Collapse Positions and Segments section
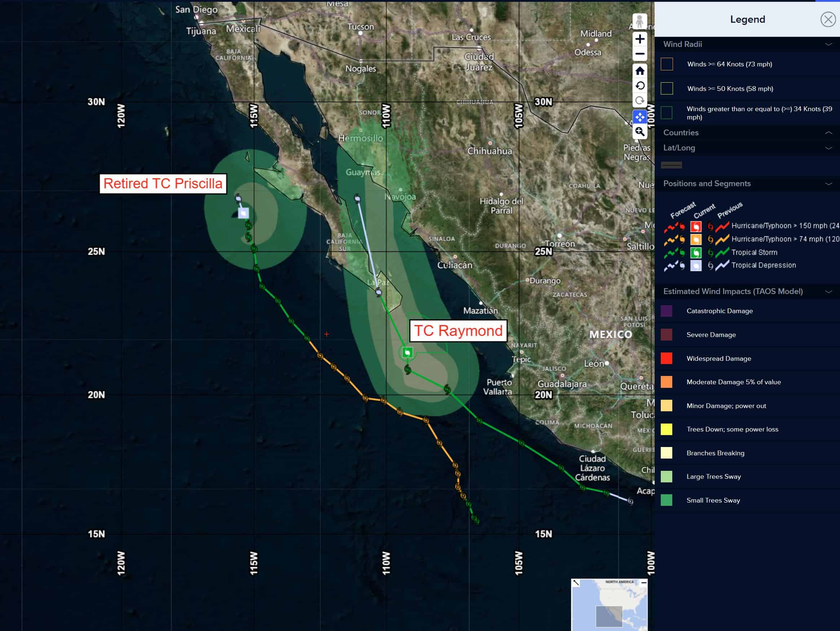This screenshot has width=840, height=631. click(x=828, y=184)
